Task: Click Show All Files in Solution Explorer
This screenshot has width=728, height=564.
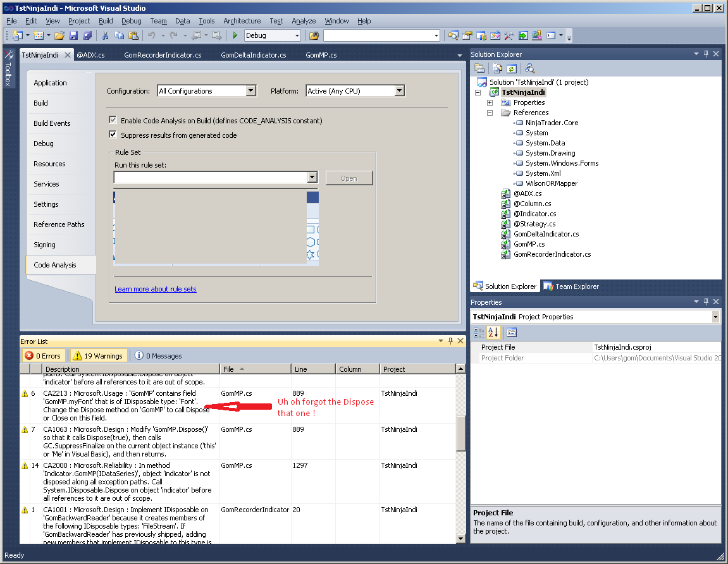Action: tap(497, 69)
